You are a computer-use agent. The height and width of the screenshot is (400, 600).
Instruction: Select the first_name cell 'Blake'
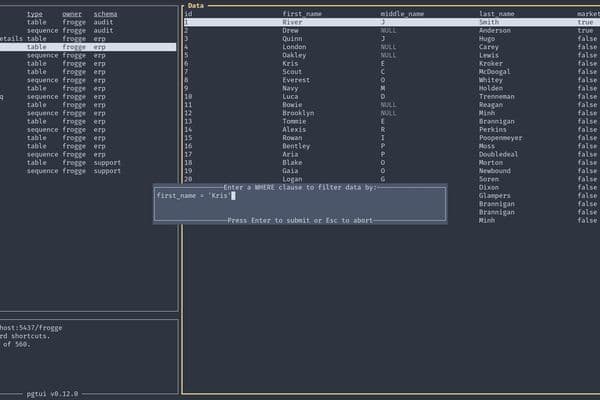[292, 163]
